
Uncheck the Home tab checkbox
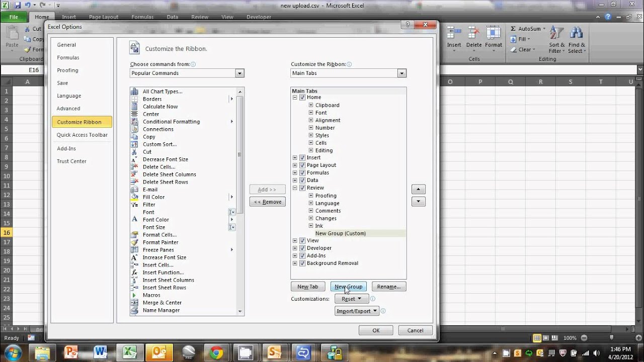point(302,98)
